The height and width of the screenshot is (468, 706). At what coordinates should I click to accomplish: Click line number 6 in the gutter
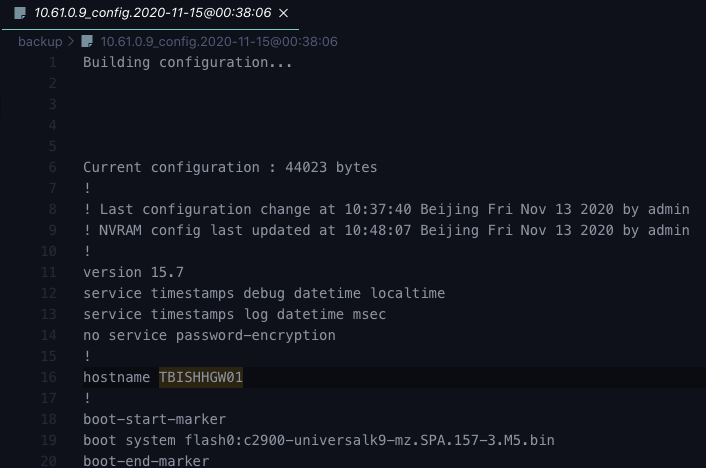52,168
